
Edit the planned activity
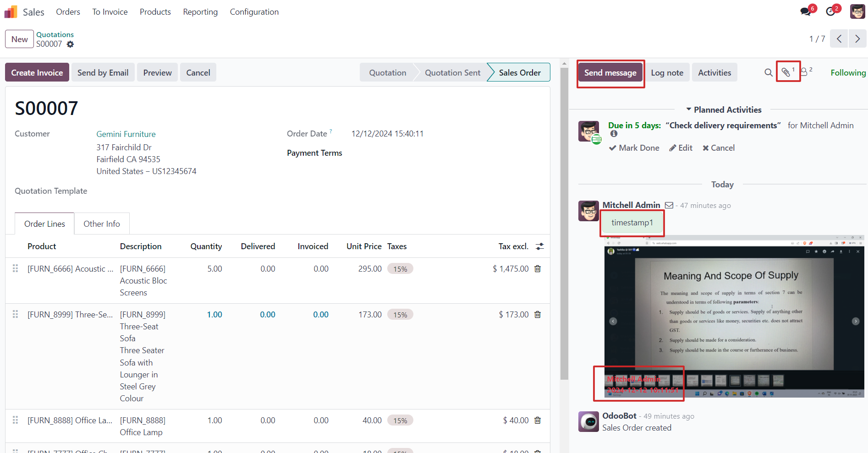(x=681, y=148)
